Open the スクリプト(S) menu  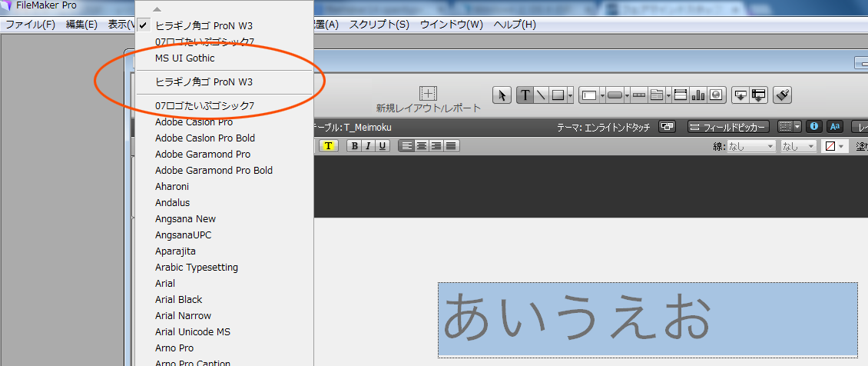point(379,25)
